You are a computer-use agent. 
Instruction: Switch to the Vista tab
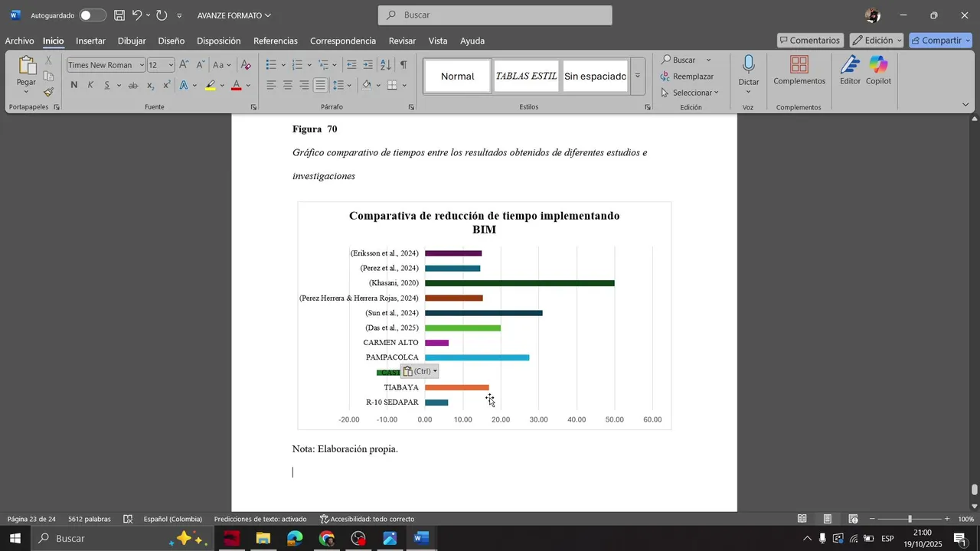[438, 41]
